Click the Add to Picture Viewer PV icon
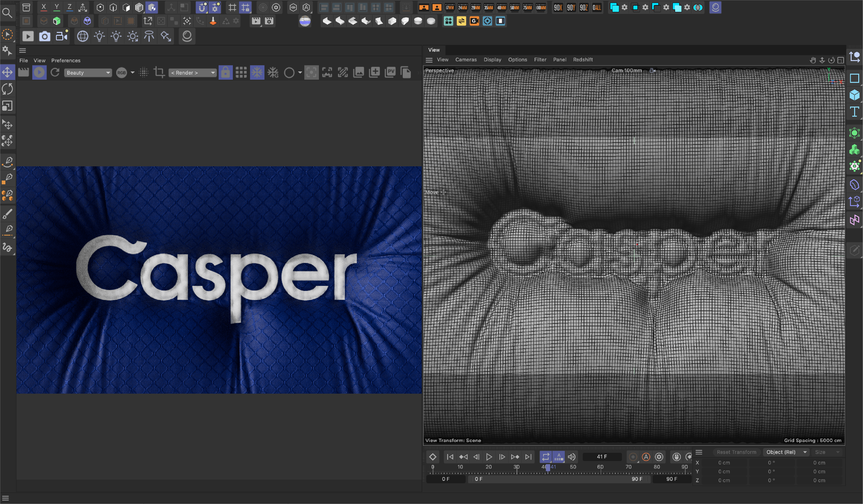The height and width of the screenshot is (504, 863). pos(390,72)
